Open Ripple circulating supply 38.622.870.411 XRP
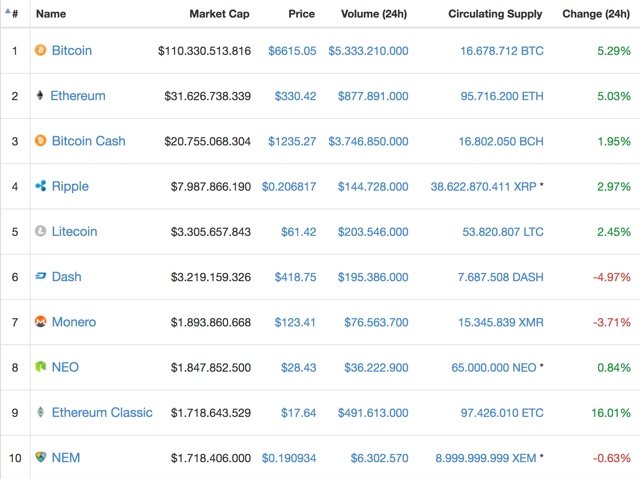 [484, 187]
